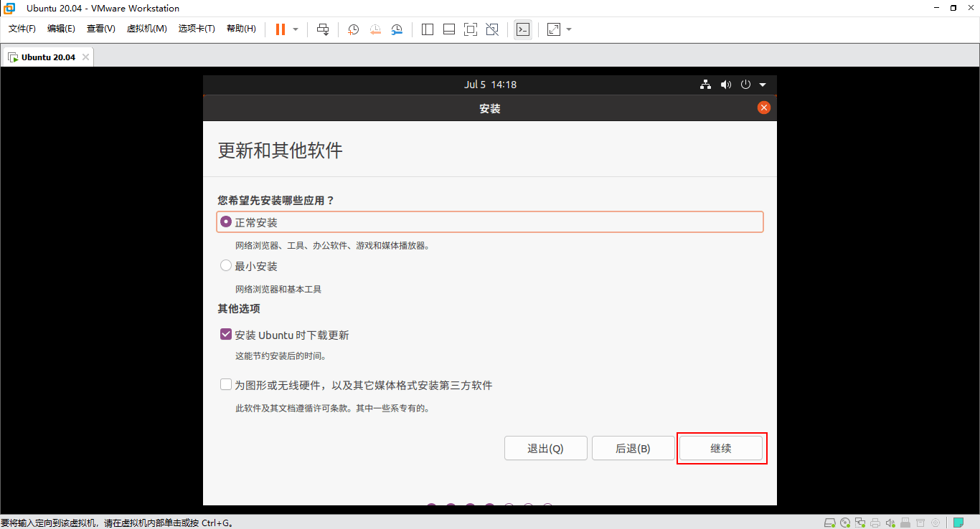This screenshot has width=980, height=529.
Task: Click the CD/DVD drive status bar icon
Action: 845,523
